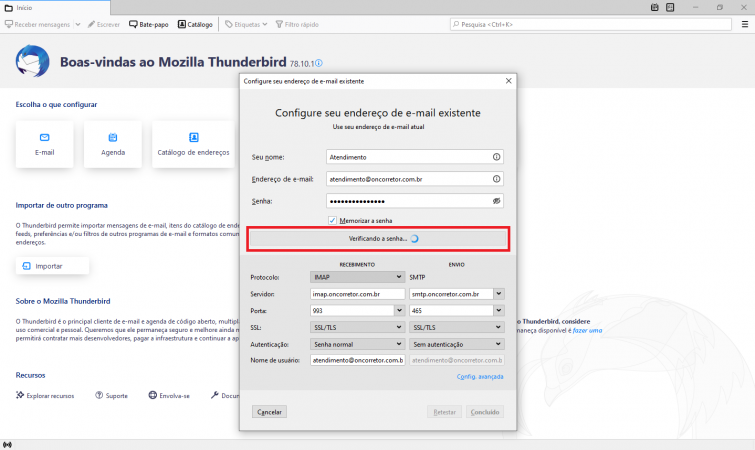Open the incoming SSL/TLS dropdown
This screenshot has width=755, height=450.
(357, 327)
